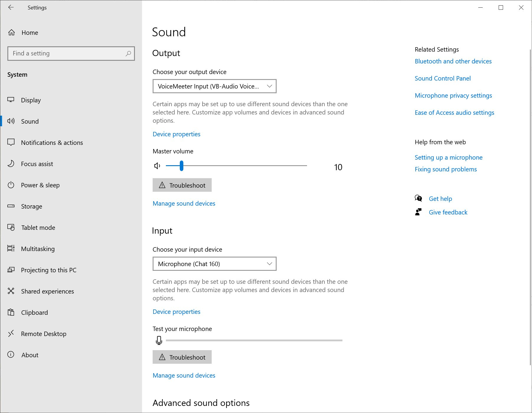This screenshot has height=413, width=532.
Task: Click the back arrow in Settings
Action: click(x=11, y=8)
